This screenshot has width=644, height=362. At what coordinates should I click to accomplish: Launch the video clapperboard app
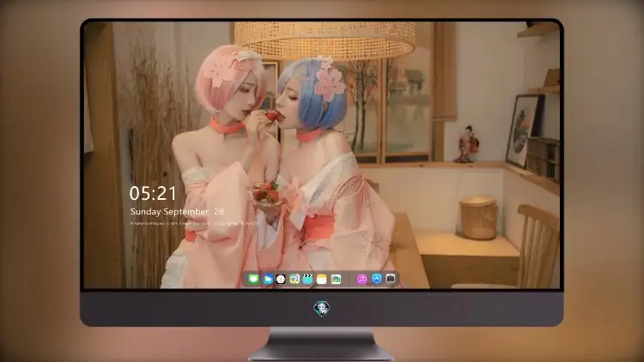(307, 279)
